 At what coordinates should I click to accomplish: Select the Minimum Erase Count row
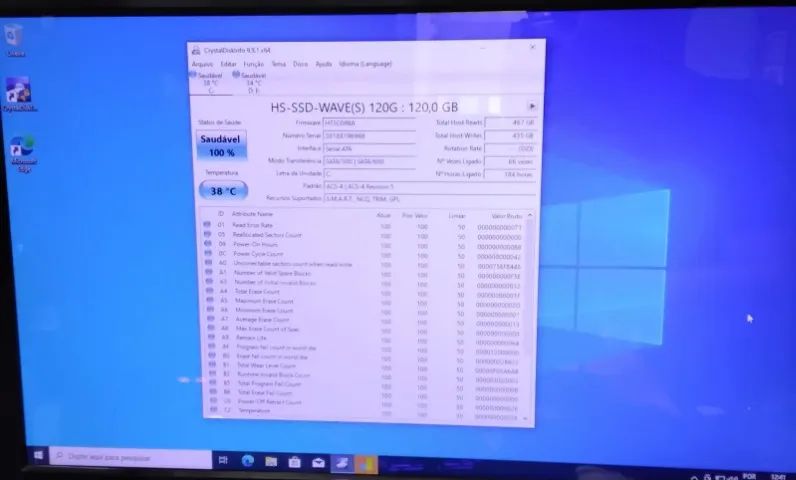(365, 311)
